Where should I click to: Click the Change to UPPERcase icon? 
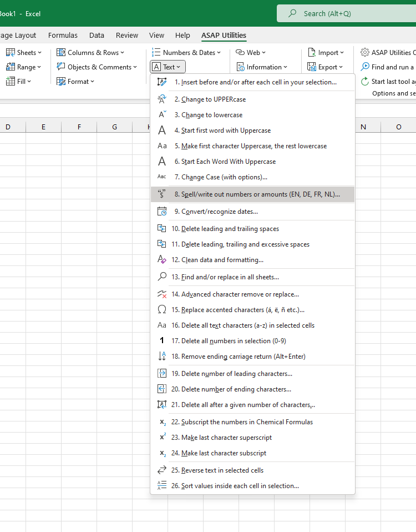tap(162, 99)
